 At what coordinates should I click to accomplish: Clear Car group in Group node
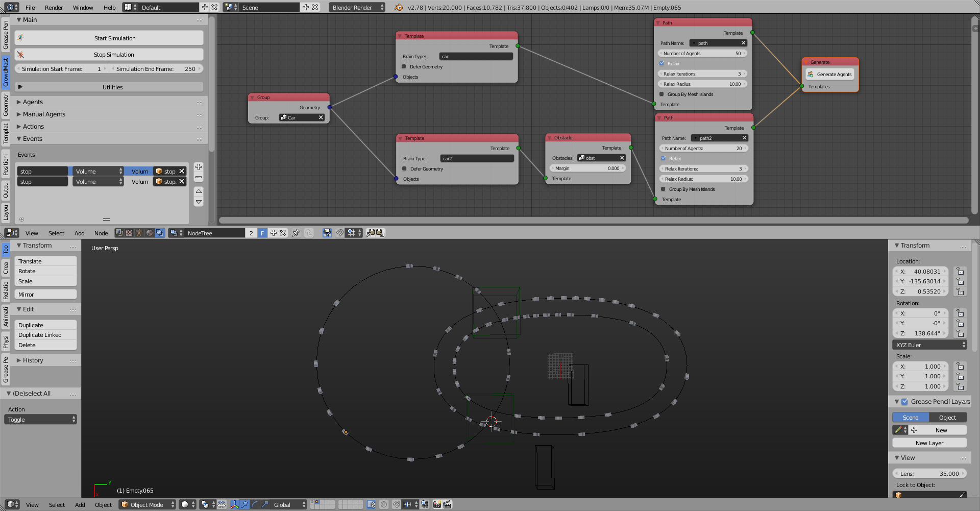click(321, 118)
